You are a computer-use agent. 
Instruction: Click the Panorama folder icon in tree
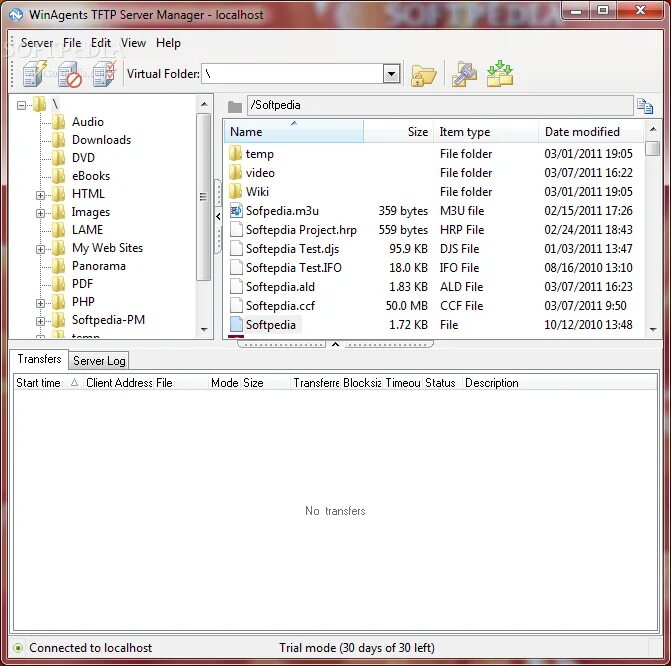[x=59, y=266]
